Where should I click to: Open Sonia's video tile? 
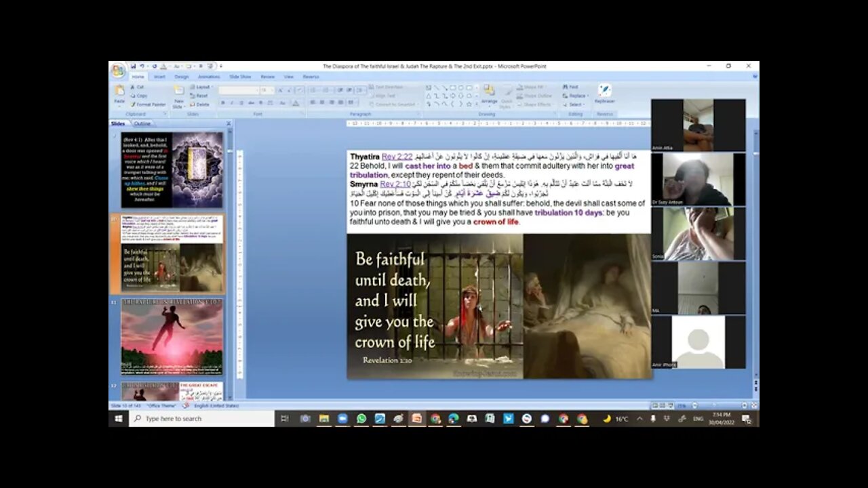tap(698, 233)
